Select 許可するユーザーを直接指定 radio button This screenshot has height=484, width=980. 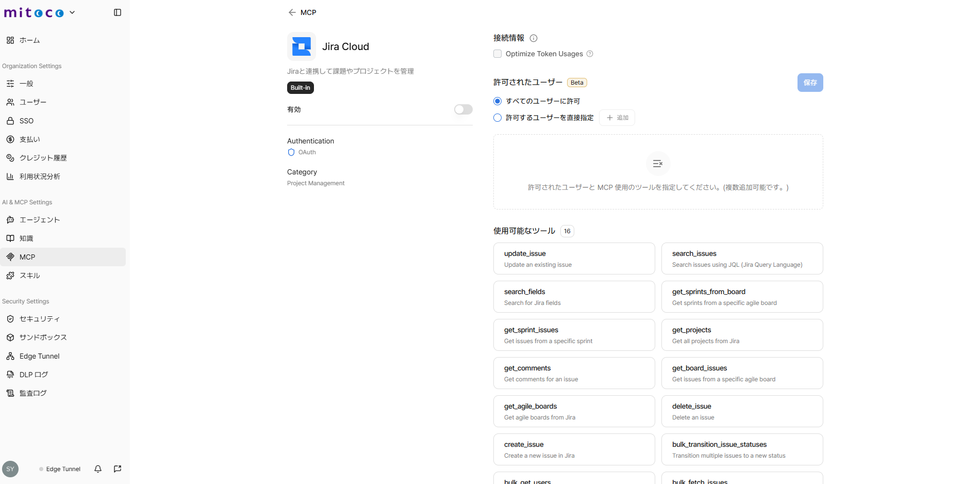click(x=497, y=118)
